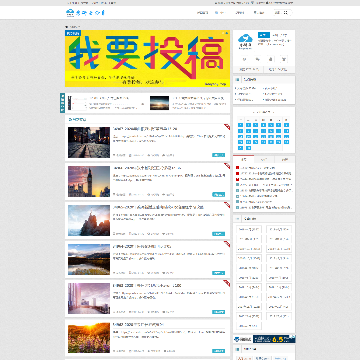Click the 6.5 advertisement banner in sidebar
The height and width of the screenshot is (360, 360).
274,339
